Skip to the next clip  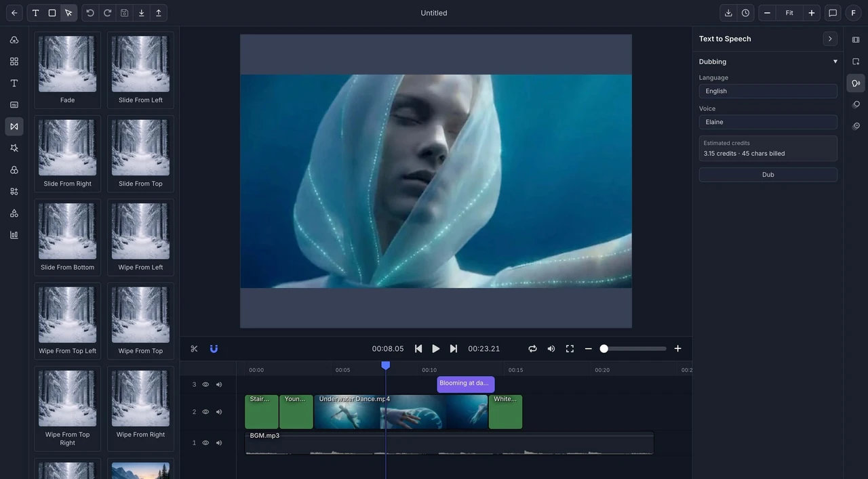(x=454, y=349)
